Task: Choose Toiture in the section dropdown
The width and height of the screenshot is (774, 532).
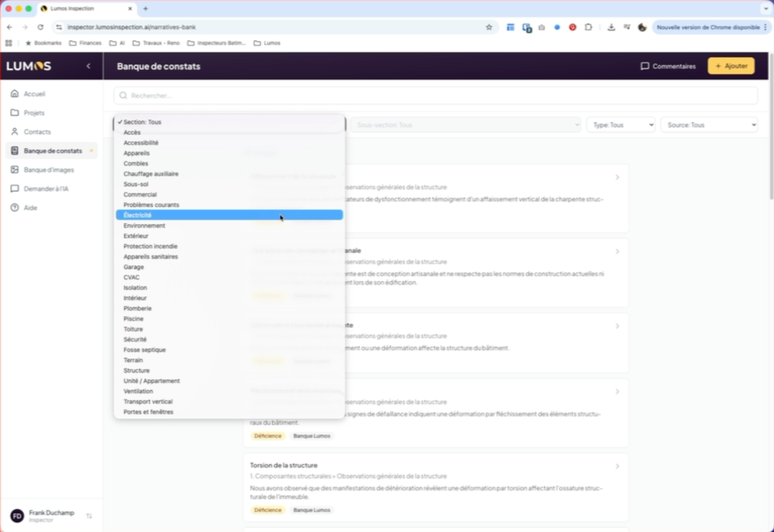Action: pyautogui.click(x=229, y=329)
